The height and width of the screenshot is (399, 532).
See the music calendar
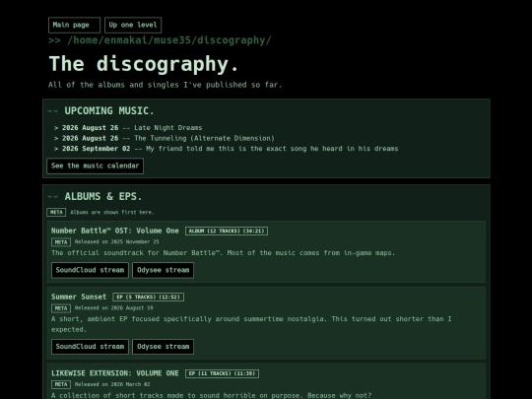tap(95, 166)
